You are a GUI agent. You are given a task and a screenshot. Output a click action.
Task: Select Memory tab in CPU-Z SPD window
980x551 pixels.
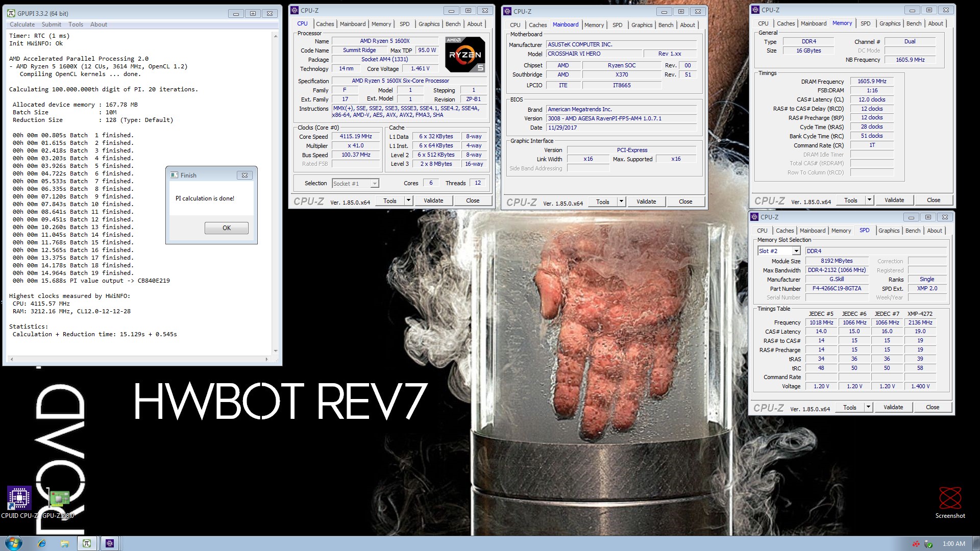(x=841, y=231)
